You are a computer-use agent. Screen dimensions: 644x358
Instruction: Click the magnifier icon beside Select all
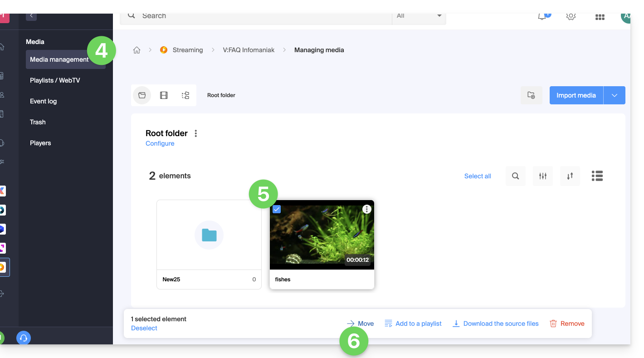(515, 176)
